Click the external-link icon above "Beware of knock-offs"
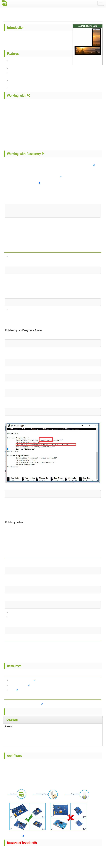 23,836
